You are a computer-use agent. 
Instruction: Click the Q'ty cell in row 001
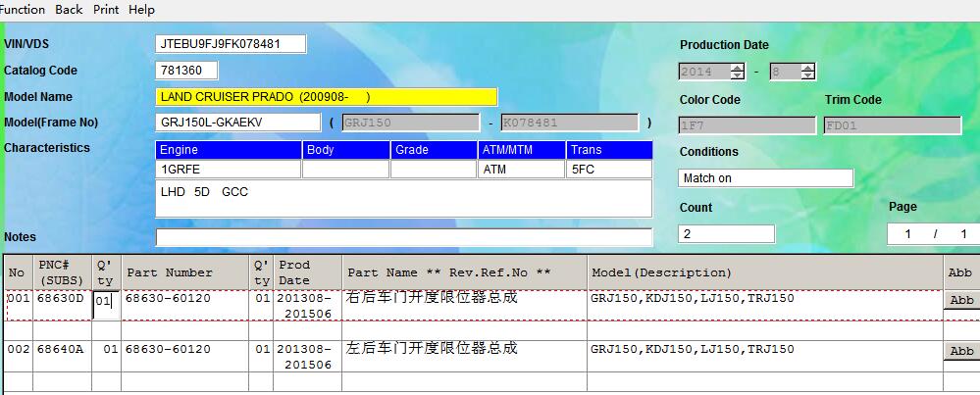[106, 303]
